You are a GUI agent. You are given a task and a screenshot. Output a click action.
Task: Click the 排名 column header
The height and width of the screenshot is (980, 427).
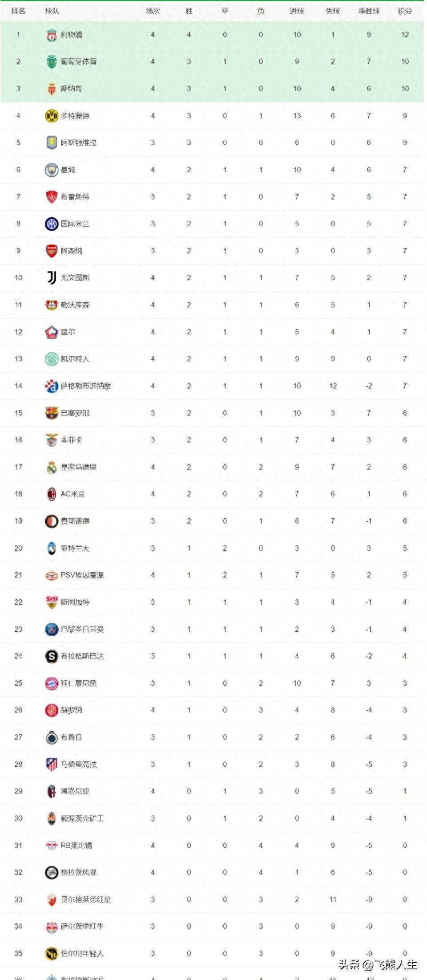tap(18, 11)
